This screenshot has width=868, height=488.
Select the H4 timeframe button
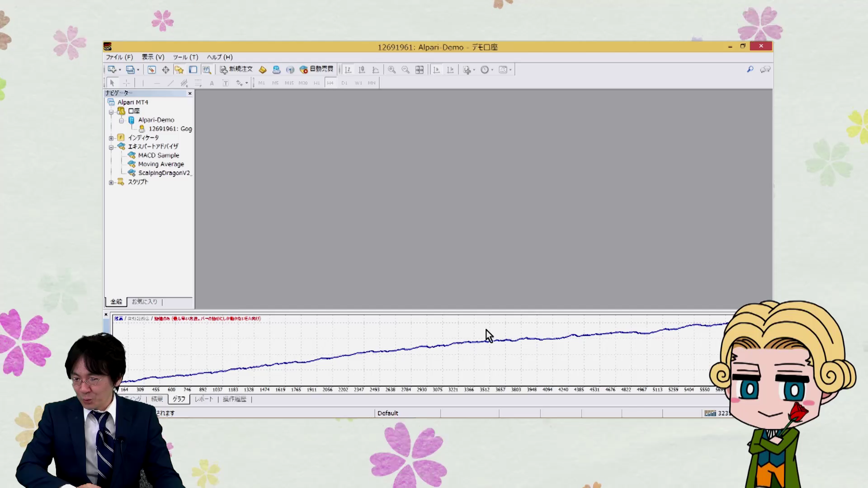point(330,83)
